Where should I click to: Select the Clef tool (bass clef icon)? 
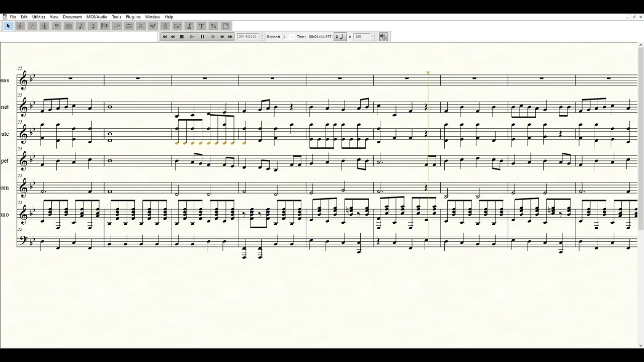[56, 26]
